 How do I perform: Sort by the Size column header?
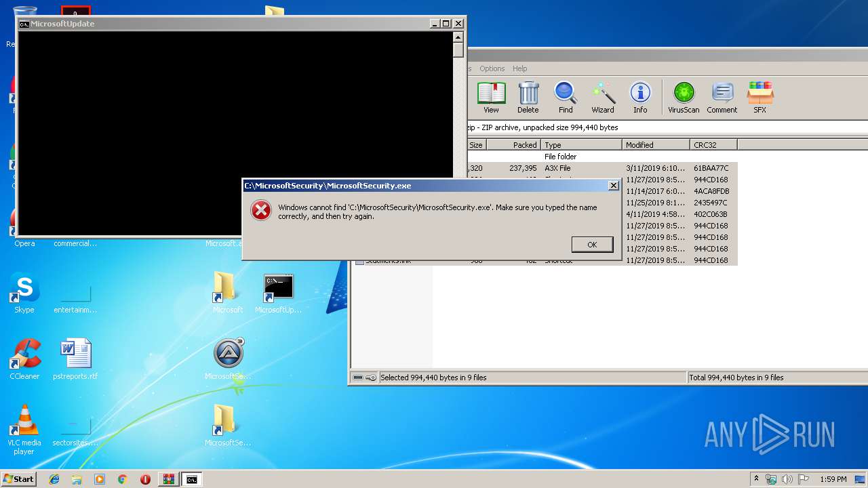pos(477,145)
